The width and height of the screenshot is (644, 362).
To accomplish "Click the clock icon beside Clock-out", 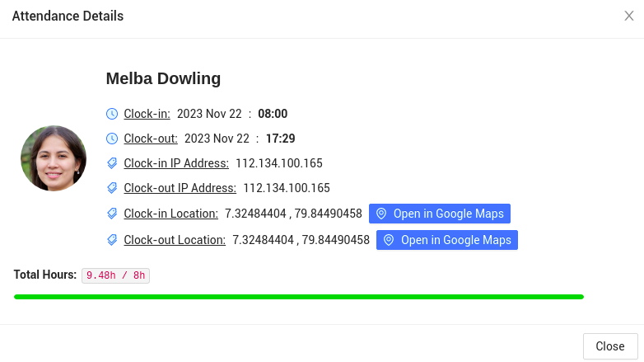I will [112, 139].
